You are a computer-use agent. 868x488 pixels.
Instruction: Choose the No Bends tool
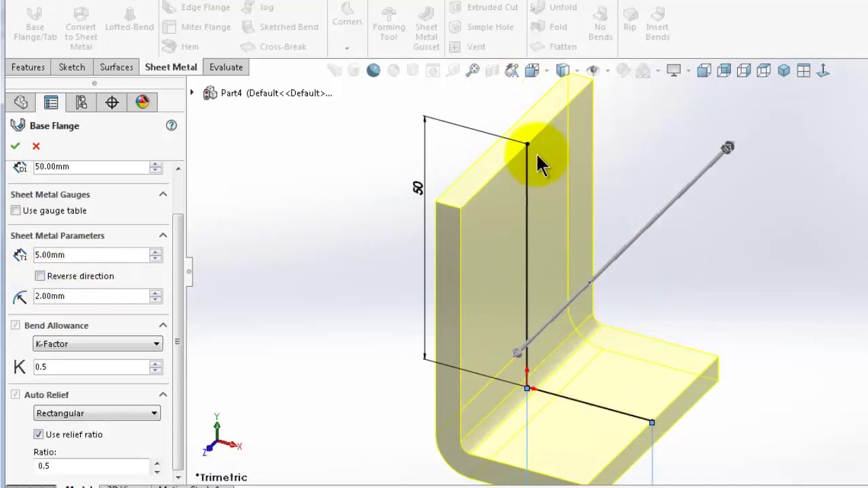(x=600, y=24)
